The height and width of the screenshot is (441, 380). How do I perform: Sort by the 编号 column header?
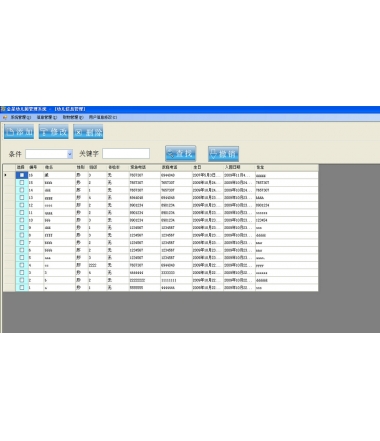click(x=36, y=167)
